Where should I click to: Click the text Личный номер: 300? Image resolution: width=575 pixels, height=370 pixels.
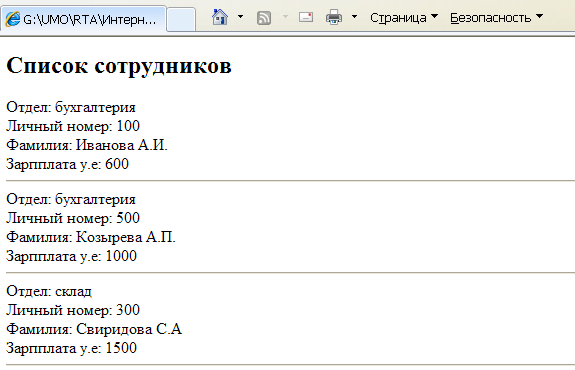[x=73, y=310]
